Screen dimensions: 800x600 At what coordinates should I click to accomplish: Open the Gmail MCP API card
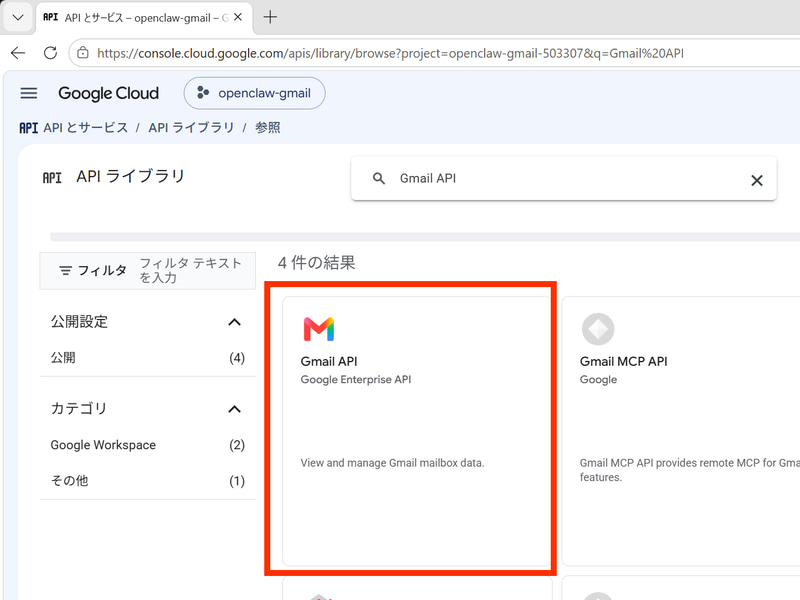point(681,431)
